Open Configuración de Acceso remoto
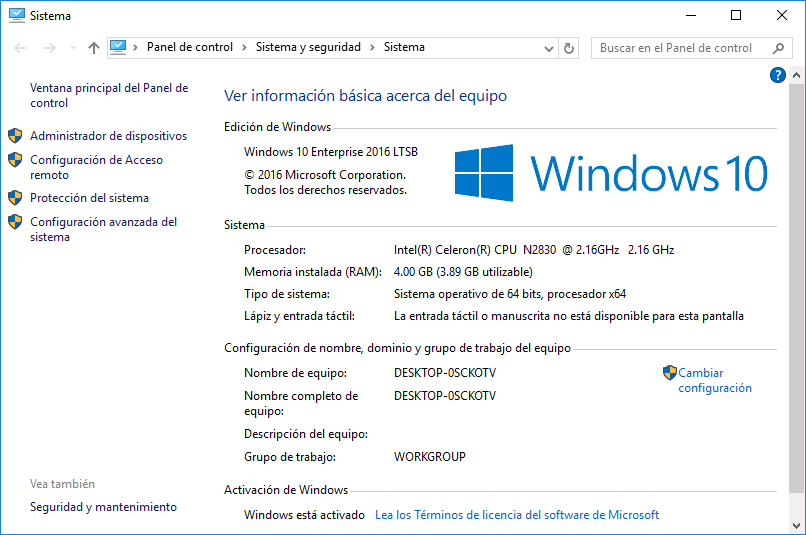Image resolution: width=806 pixels, height=535 pixels. pyautogui.click(x=96, y=168)
